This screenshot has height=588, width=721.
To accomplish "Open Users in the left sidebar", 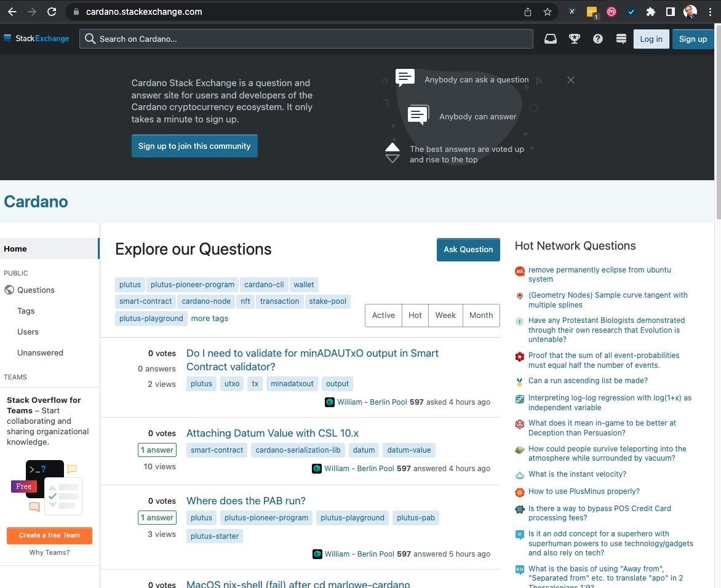I will tap(28, 332).
